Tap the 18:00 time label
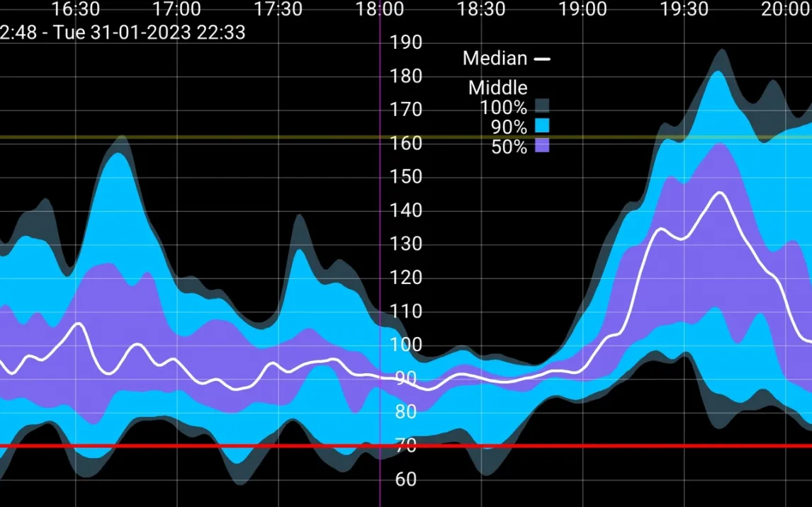This screenshot has height=507, width=812. tap(380, 9)
